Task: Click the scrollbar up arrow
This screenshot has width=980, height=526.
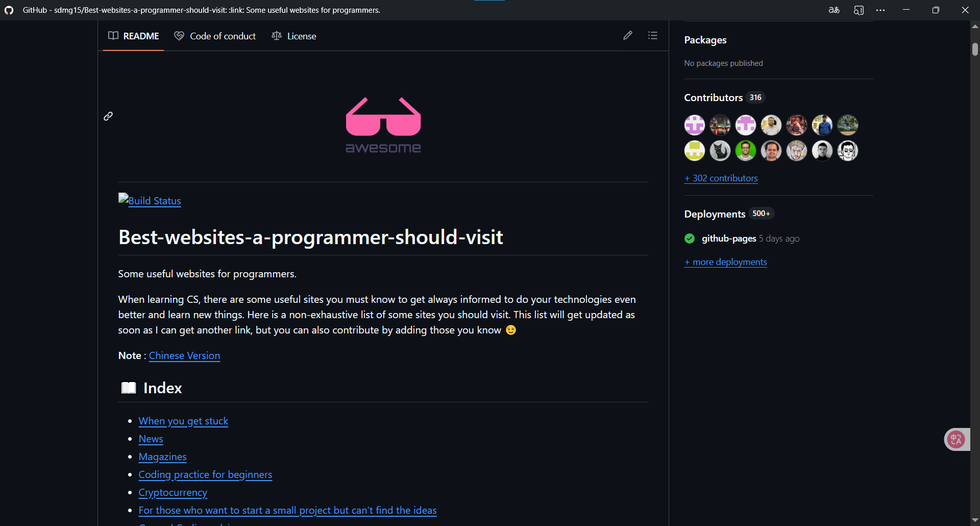Action: point(975,26)
